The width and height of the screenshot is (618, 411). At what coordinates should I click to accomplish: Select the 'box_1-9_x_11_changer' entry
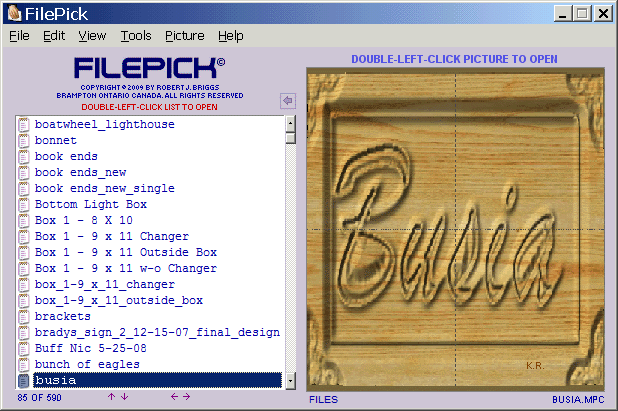point(104,285)
